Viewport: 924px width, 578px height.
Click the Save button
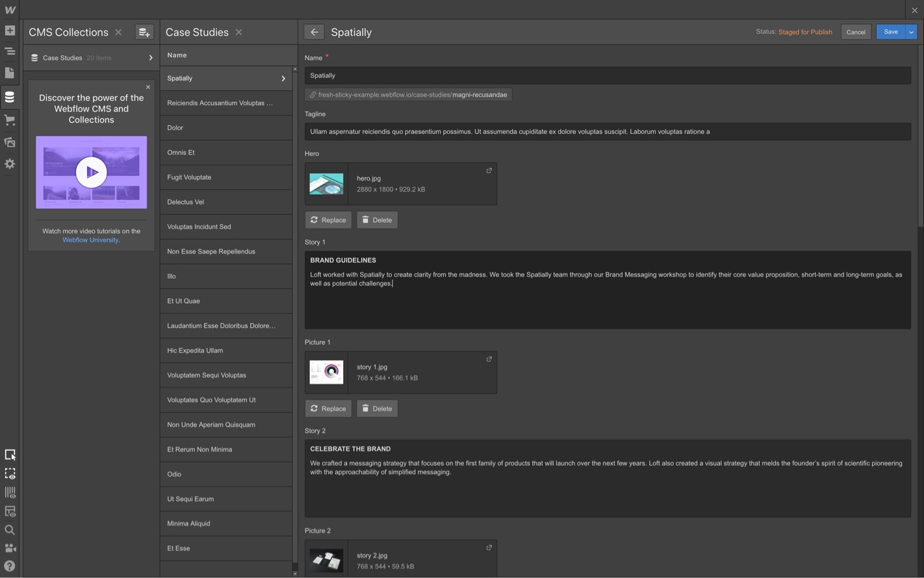pyautogui.click(x=891, y=32)
